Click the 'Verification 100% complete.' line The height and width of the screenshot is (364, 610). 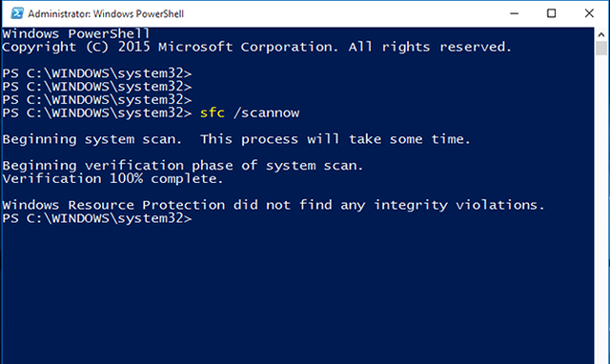(x=112, y=179)
